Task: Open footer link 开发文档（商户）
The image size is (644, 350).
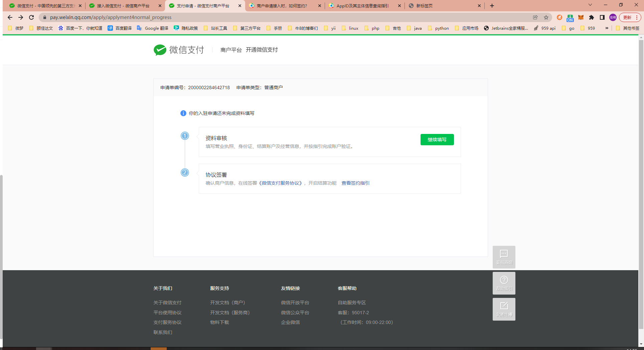Action: click(229, 303)
